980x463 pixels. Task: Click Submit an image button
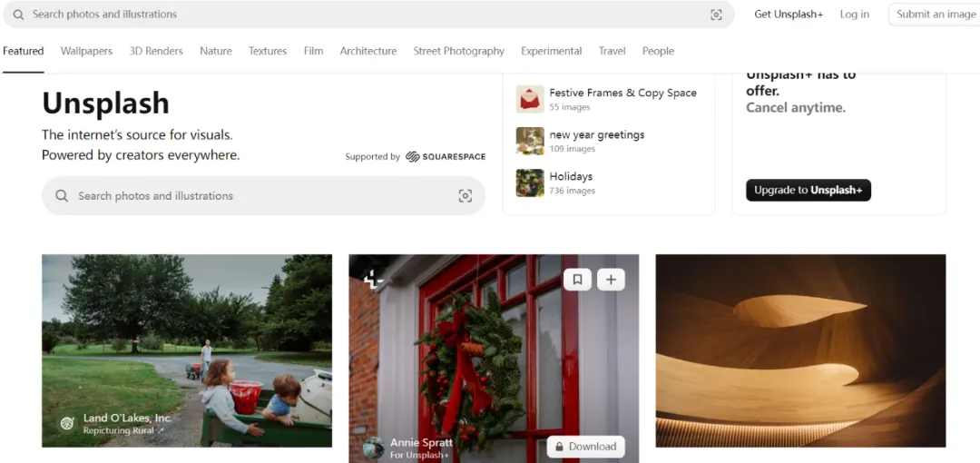click(936, 15)
